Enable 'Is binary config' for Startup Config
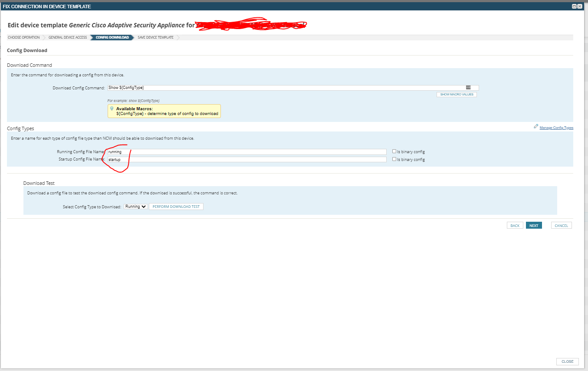Viewport: 588px width, 371px height. coord(394,159)
